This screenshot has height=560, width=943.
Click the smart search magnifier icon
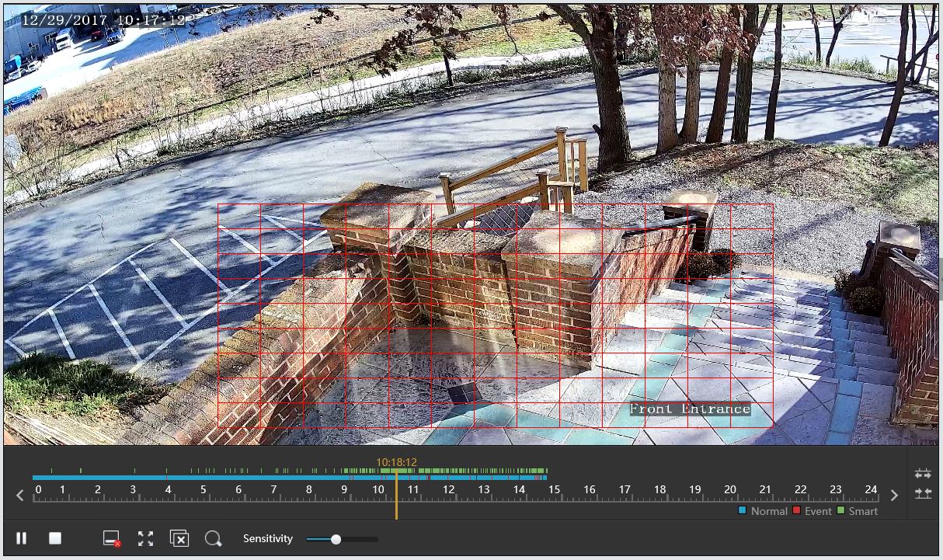click(213, 538)
